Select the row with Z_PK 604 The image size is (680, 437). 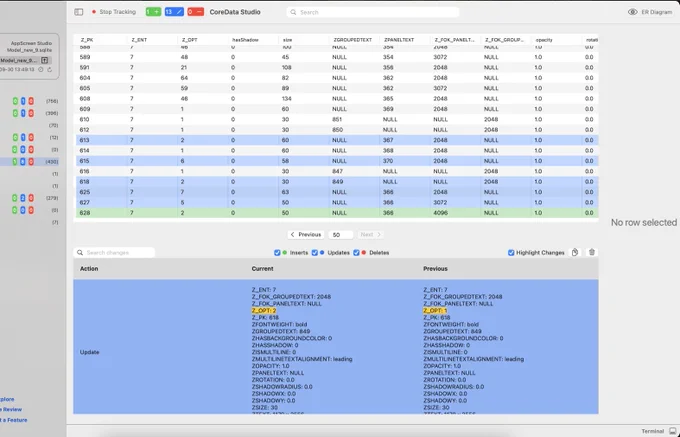(x=336, y=78)
